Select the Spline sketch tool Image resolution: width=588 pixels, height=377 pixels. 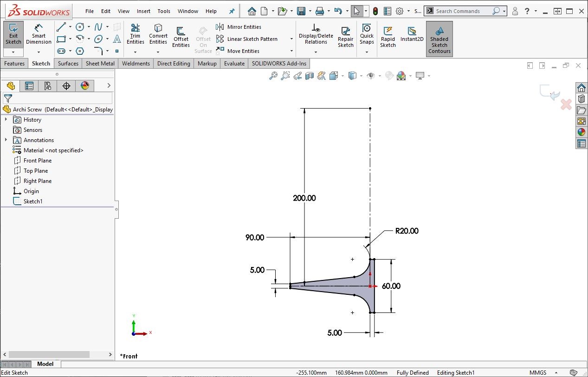98,27
